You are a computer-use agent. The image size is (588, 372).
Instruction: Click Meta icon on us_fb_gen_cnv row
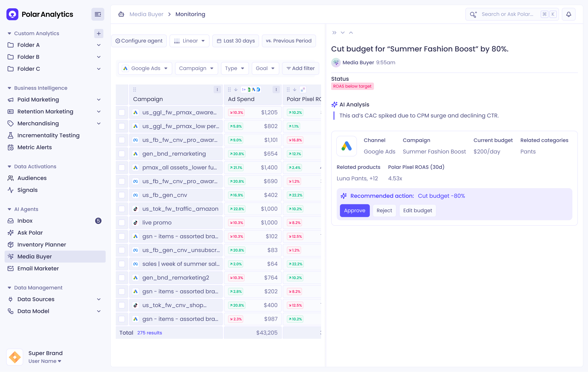click(x=136, y=195)
